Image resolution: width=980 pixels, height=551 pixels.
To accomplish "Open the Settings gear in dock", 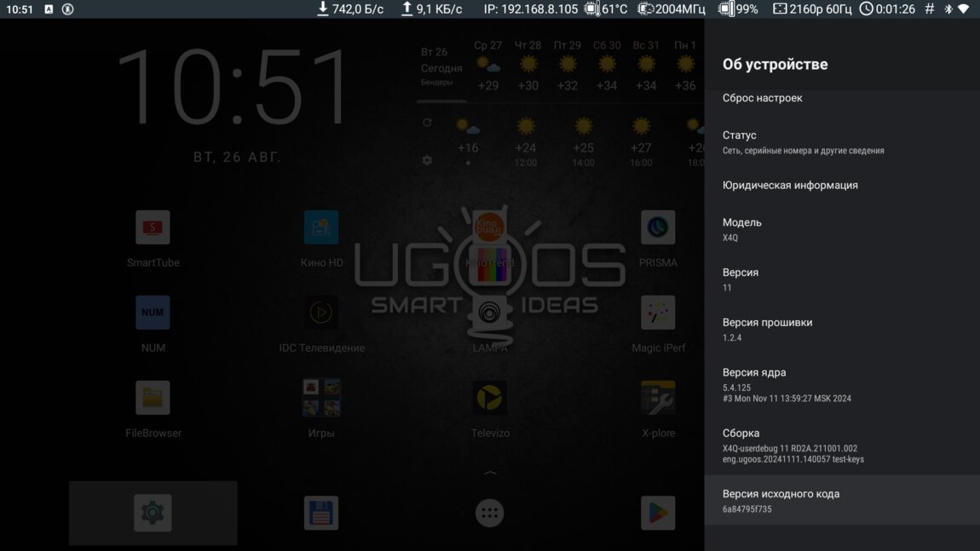I will click(x=153, y=513).
